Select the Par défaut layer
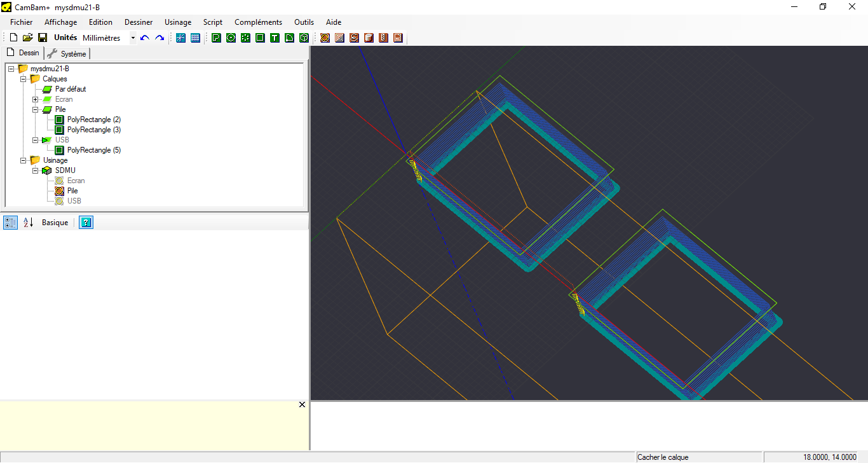This screenshot has height=463, width=868. pyautogui.click(x=71, y=89)
